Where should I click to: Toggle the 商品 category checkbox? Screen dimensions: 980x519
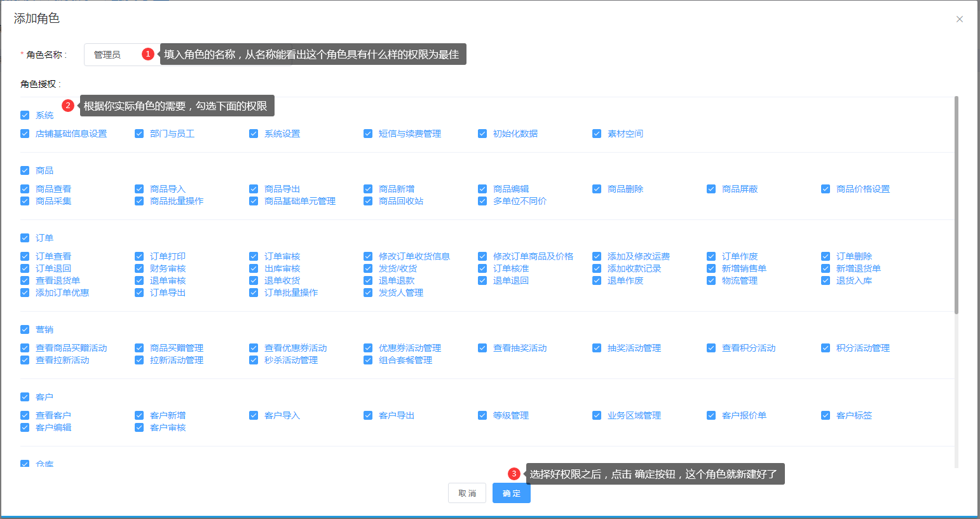click(x=25, y=170)
